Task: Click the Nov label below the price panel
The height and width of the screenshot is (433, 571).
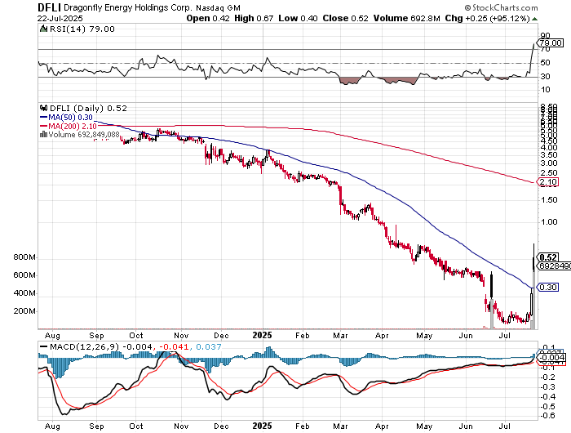Action: (181, 335)
